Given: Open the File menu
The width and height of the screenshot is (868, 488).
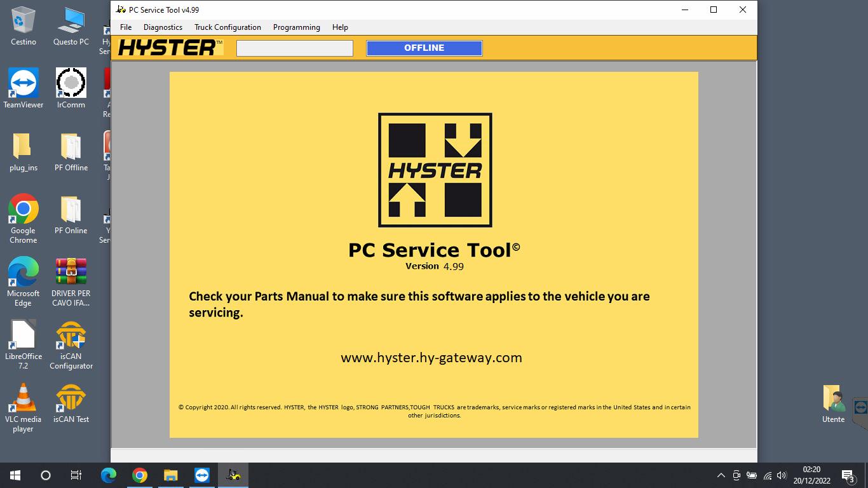Looking at the screenshot, I should [126, 27].
